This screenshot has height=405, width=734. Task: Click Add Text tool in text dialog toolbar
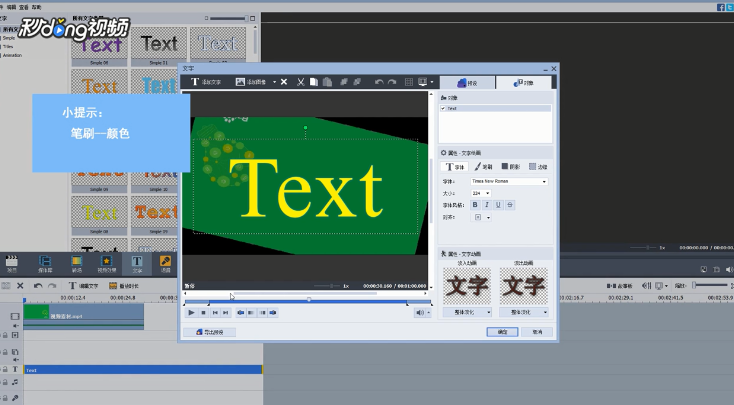206,82
